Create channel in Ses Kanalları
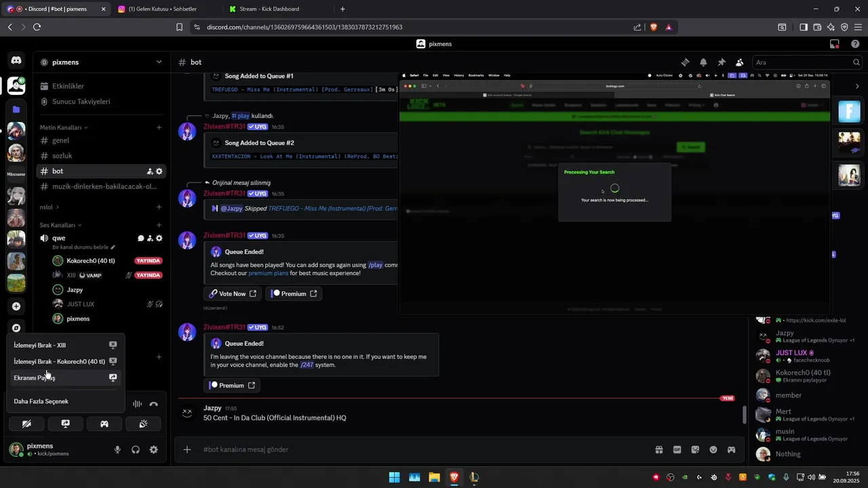 [159, 225]
